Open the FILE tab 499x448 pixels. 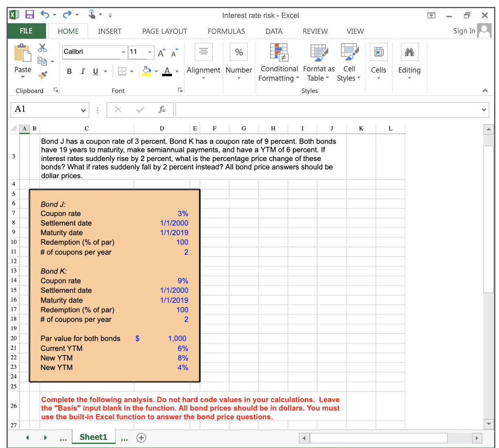26,31
